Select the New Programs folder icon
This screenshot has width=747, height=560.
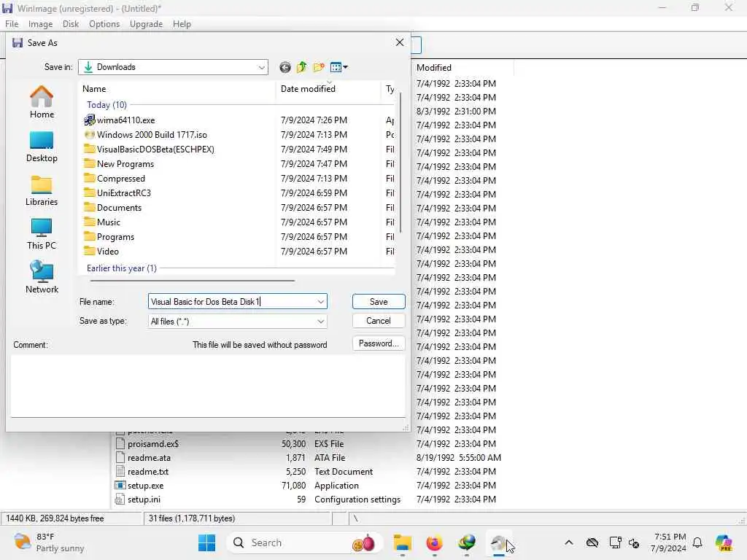pos(89,164)
